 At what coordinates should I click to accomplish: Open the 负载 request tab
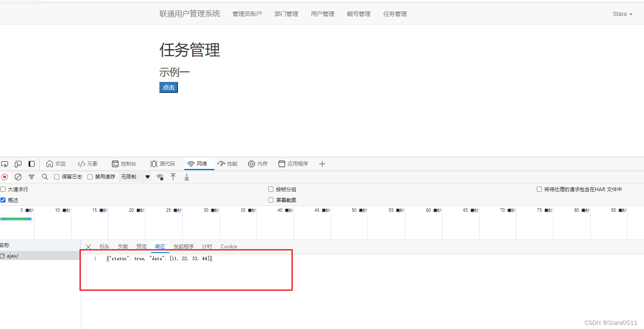[x=123, y=247]
